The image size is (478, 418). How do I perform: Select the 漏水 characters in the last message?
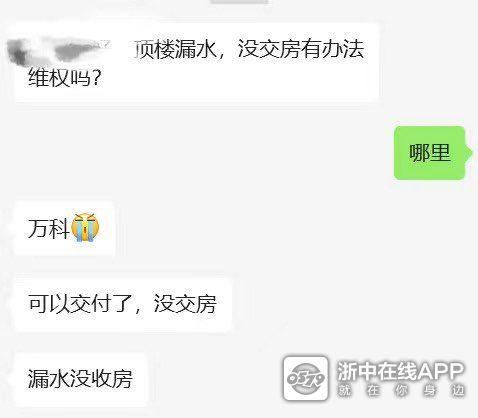pyautogui.click(x=49, y=379)
